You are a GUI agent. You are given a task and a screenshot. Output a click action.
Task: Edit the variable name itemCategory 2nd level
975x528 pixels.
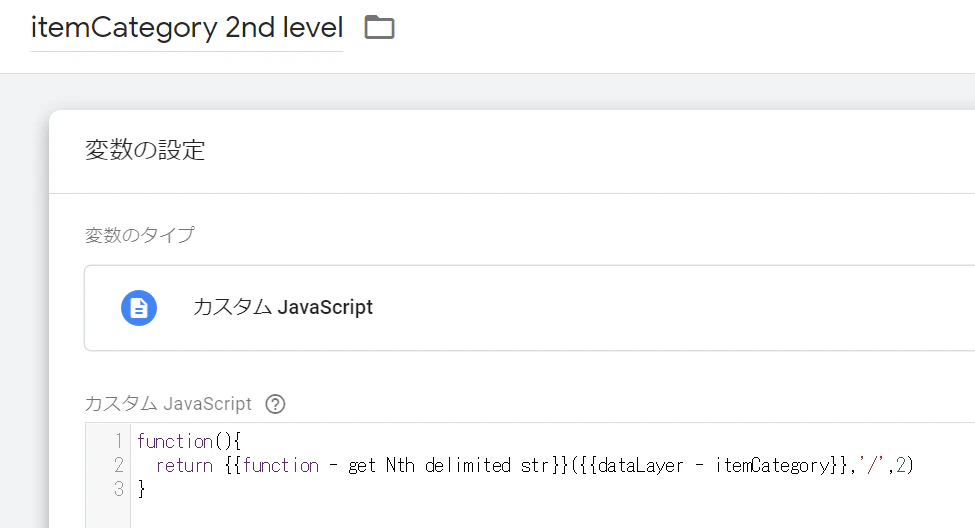point(187,27)
